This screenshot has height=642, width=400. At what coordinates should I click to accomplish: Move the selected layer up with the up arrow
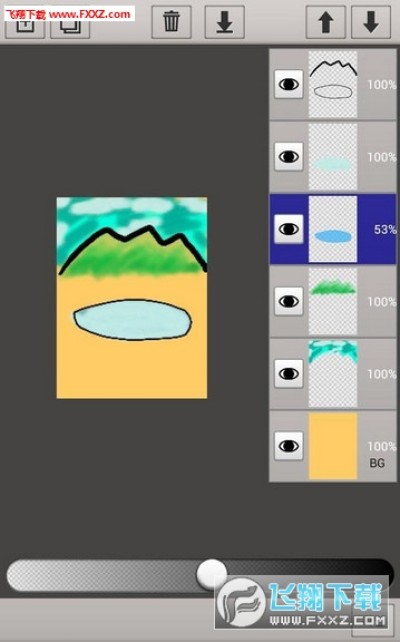(x=325, y=22)
